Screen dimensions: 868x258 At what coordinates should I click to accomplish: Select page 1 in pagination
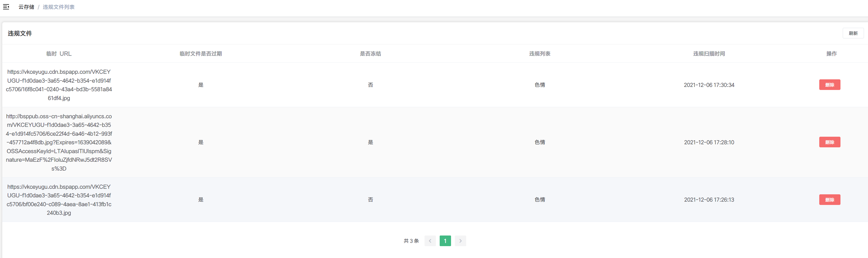click(x=445, y=241)
